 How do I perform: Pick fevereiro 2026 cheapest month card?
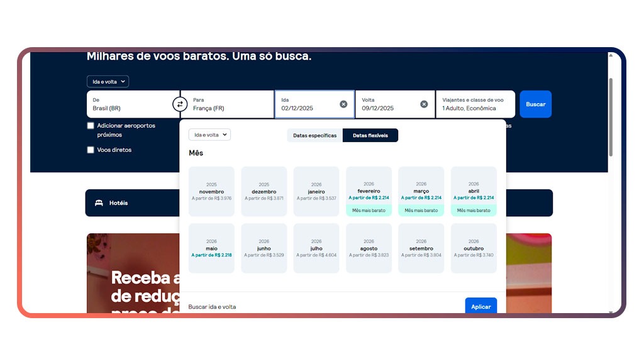[369, 191]
